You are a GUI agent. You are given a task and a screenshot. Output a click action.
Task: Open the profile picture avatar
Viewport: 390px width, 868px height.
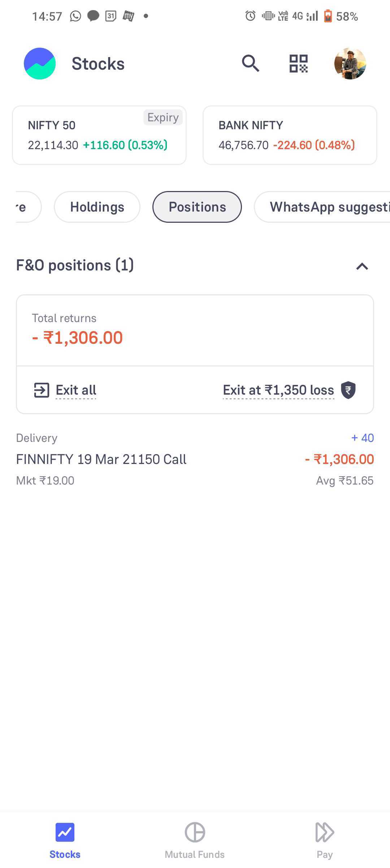[x=350, y=64]
